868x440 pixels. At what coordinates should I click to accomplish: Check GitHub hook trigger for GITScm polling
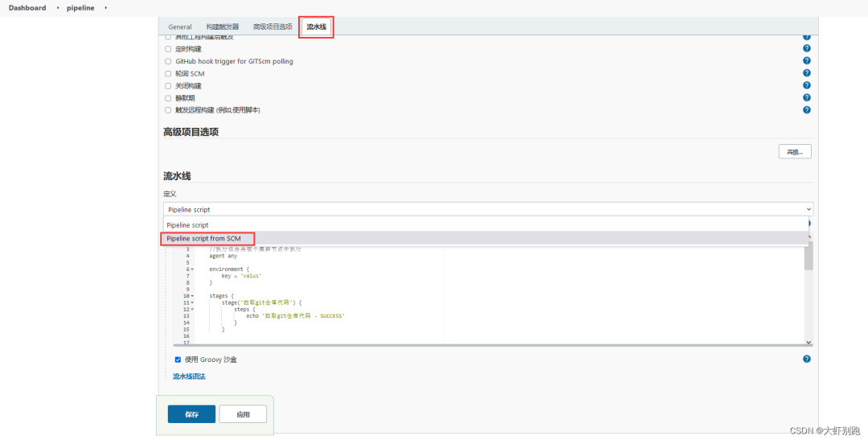[x=168, y=61]
